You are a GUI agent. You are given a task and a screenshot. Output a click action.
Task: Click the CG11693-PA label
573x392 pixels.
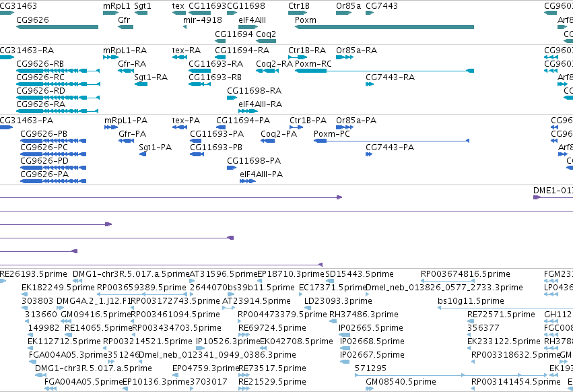pos(217,134)
